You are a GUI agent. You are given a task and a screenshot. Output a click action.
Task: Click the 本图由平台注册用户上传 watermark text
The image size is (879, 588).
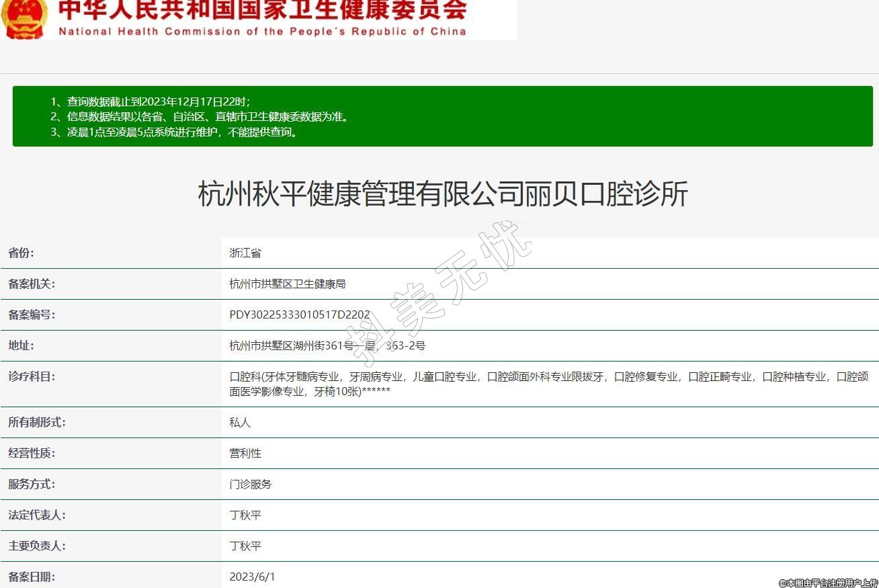click(x=828, y=583)
